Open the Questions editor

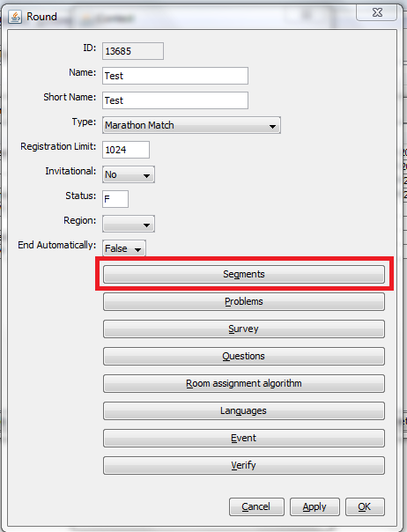[244, 356]
